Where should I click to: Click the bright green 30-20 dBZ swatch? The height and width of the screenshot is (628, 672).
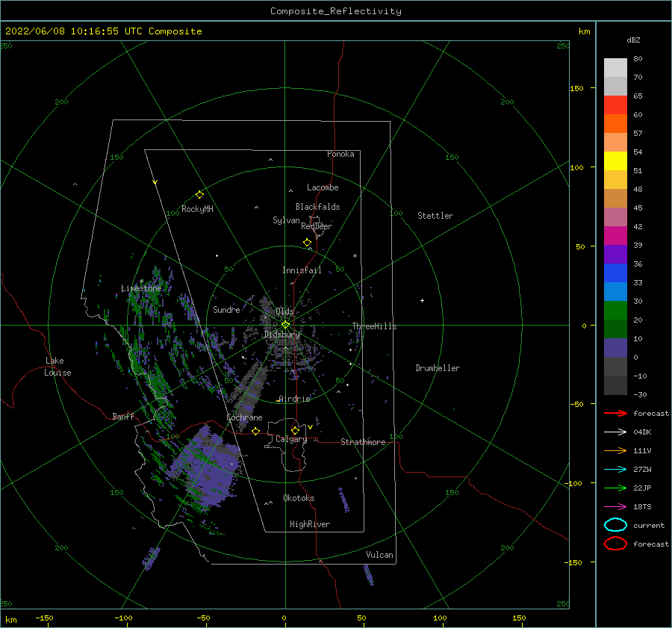coord(615,311)
